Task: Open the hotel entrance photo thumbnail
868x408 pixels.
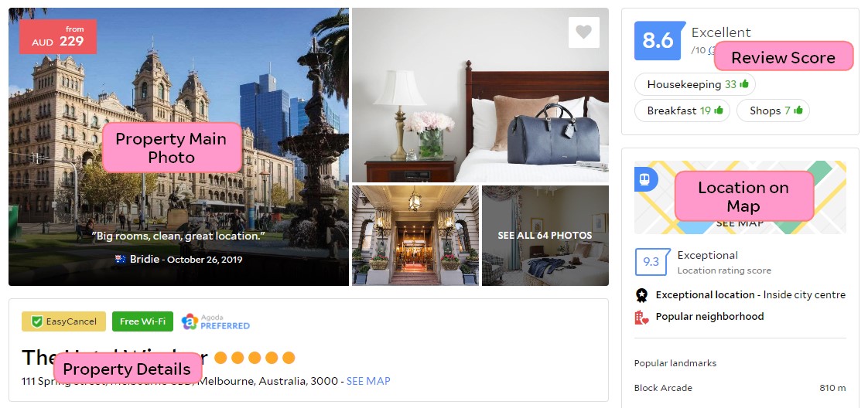Action: (415, 236)
